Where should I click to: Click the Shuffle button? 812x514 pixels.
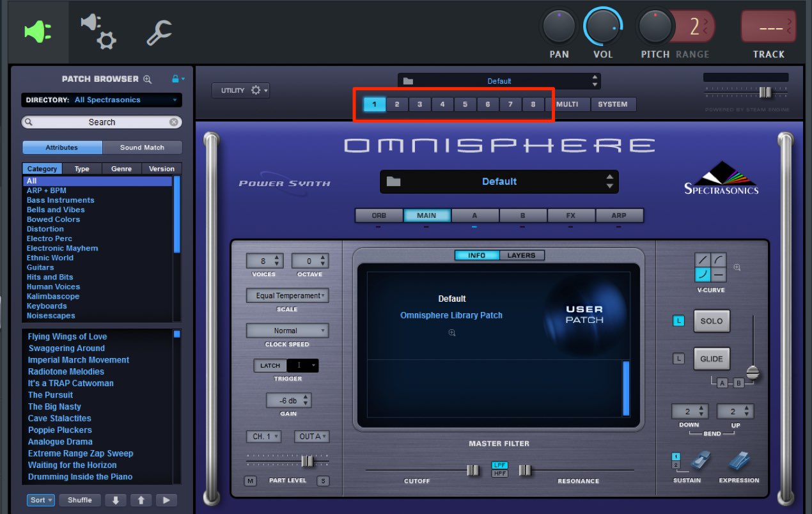[80, 500]
